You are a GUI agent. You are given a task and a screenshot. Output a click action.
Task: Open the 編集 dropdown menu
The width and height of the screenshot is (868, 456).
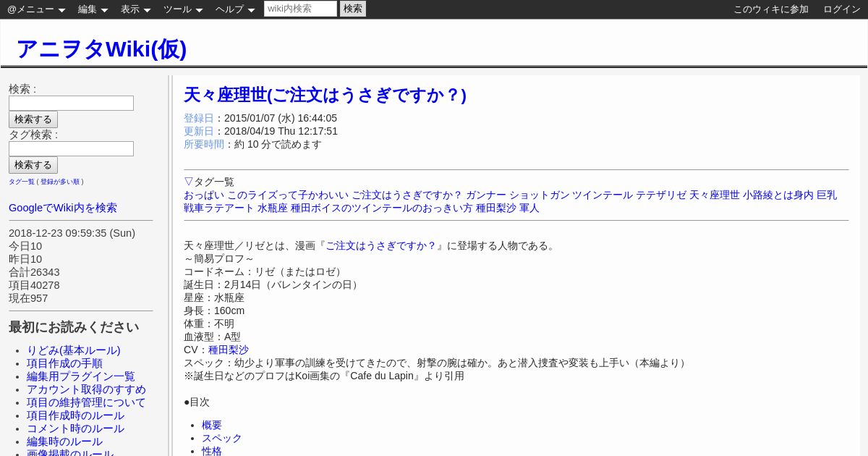click(93, 9)
